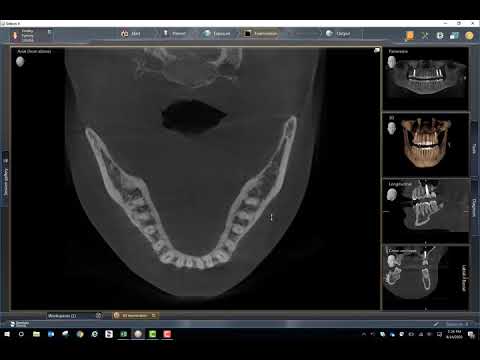Image resolution: width=480 pixels, height=360 pixels.
Task: Click the Sidexis app icon on the taskbar
Action: pyautogui.click(x=138, y=334)
